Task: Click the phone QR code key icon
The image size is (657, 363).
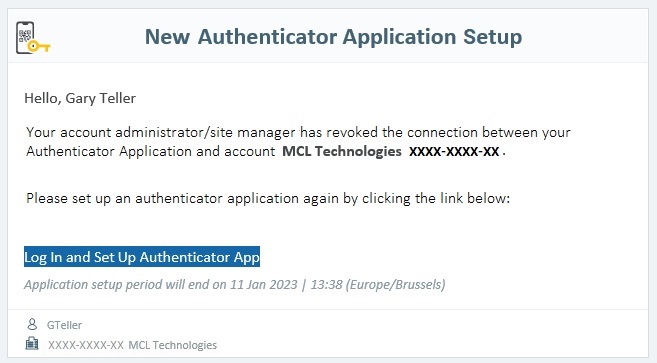Action: point(33,38)
